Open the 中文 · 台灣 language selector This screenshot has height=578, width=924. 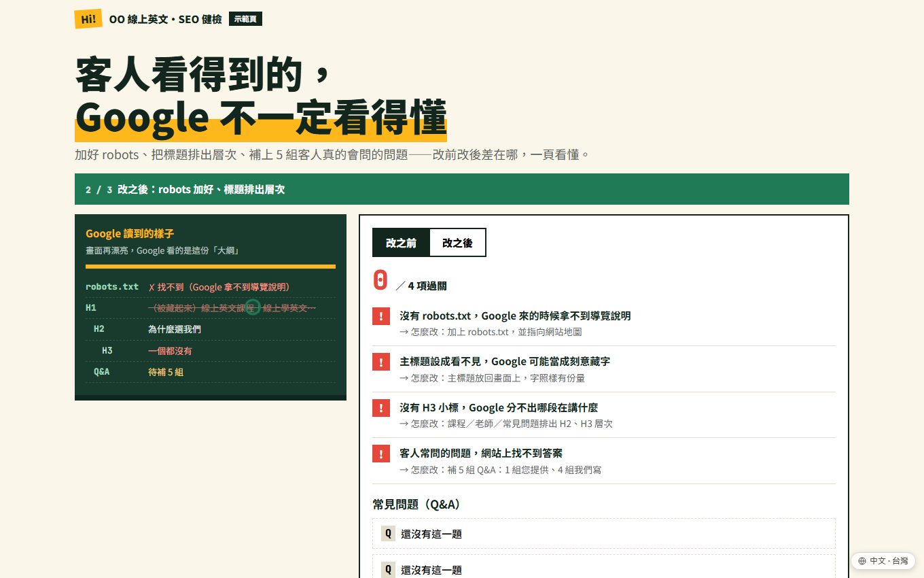(x=883, y=561)
